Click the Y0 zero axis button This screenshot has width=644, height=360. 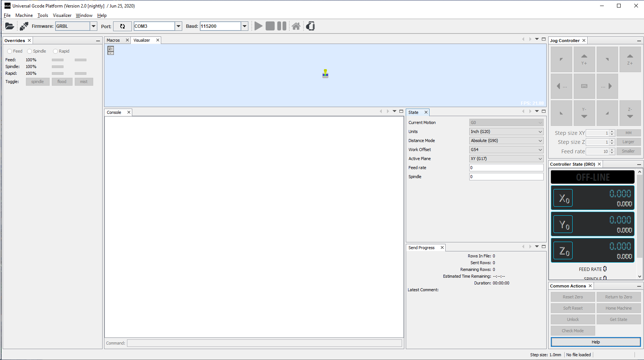coord(563,224)
